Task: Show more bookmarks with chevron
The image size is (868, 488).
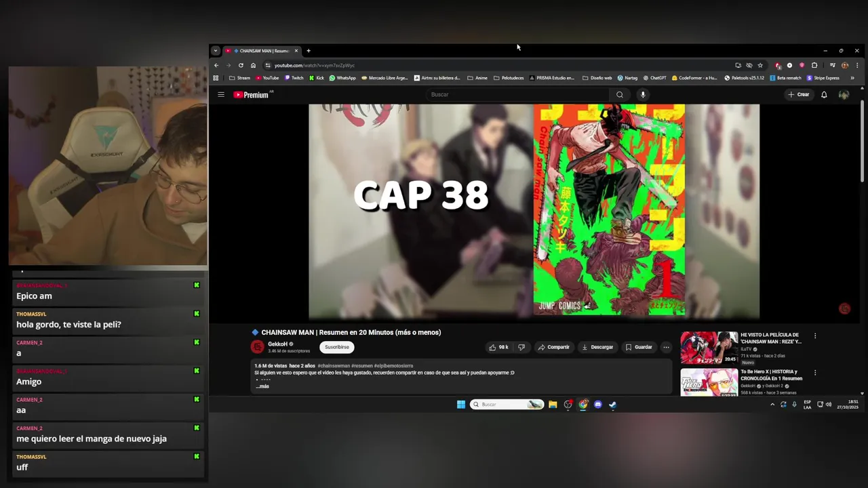Action: click(x=852, y=78)
